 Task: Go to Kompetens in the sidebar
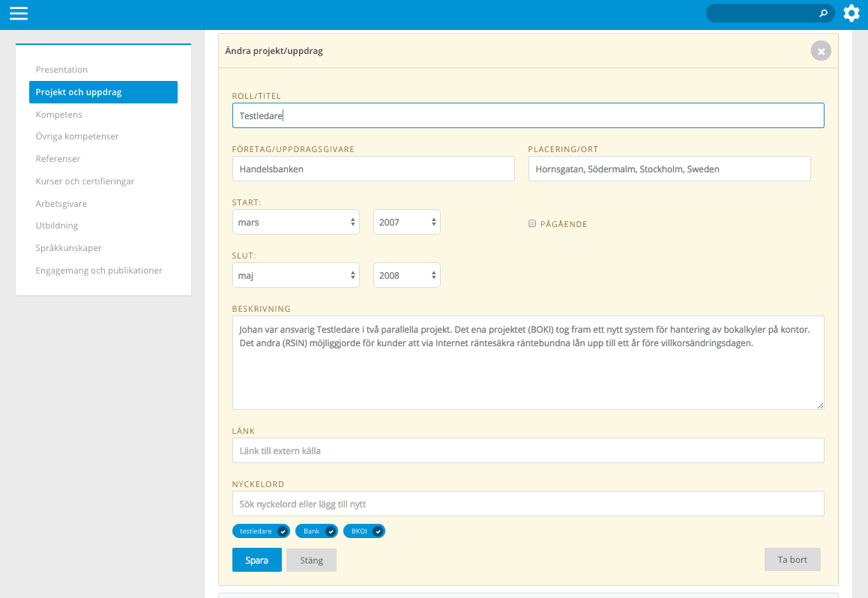pos(59,115)
